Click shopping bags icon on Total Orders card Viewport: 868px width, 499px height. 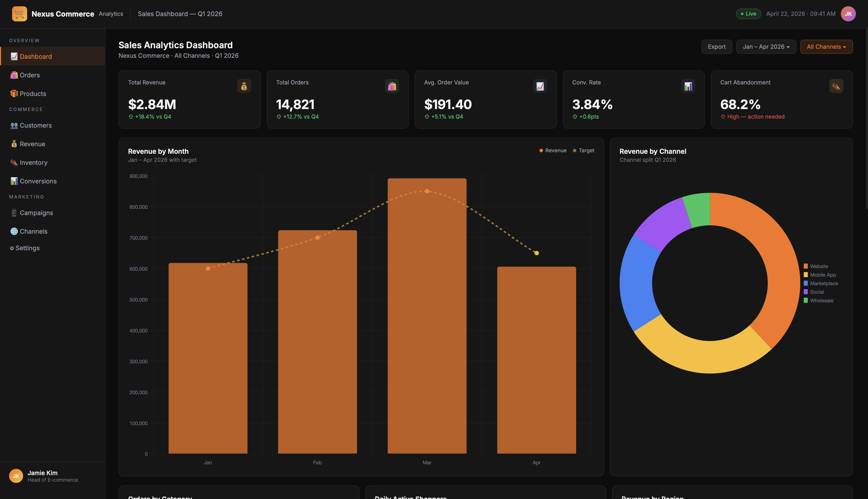pyautogui.click(x=392, y=86)
